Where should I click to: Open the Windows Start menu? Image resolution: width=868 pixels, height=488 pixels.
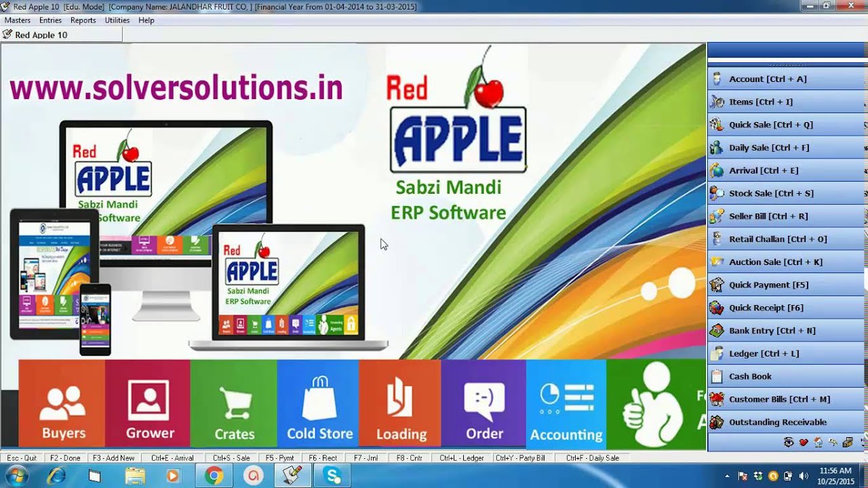(x=16, y=476)
